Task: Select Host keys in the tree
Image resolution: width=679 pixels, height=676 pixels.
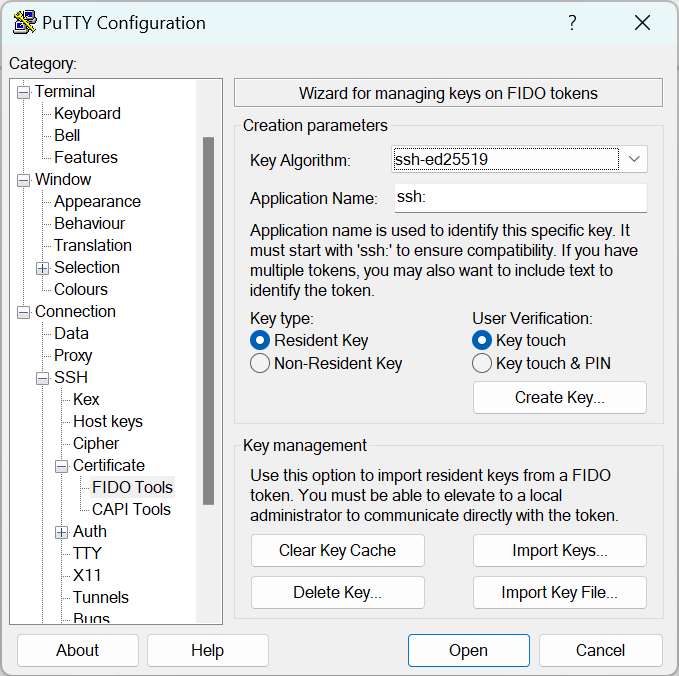Action: (x=108, y=422)
